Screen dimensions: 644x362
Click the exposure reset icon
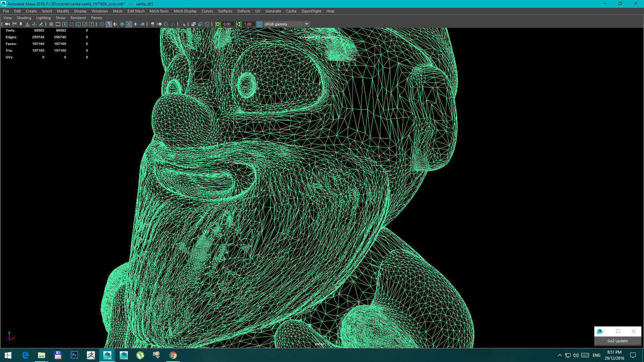(218, 24)
